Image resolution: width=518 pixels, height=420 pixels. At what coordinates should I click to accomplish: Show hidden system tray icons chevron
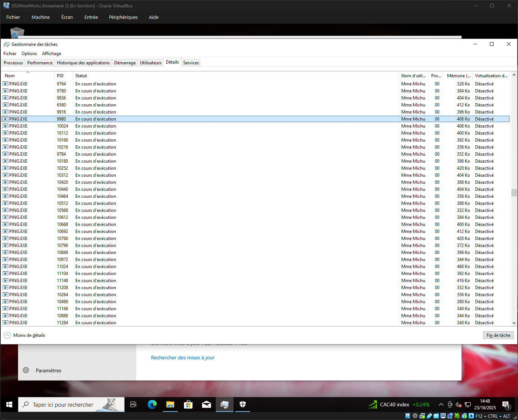click(441, 404)
